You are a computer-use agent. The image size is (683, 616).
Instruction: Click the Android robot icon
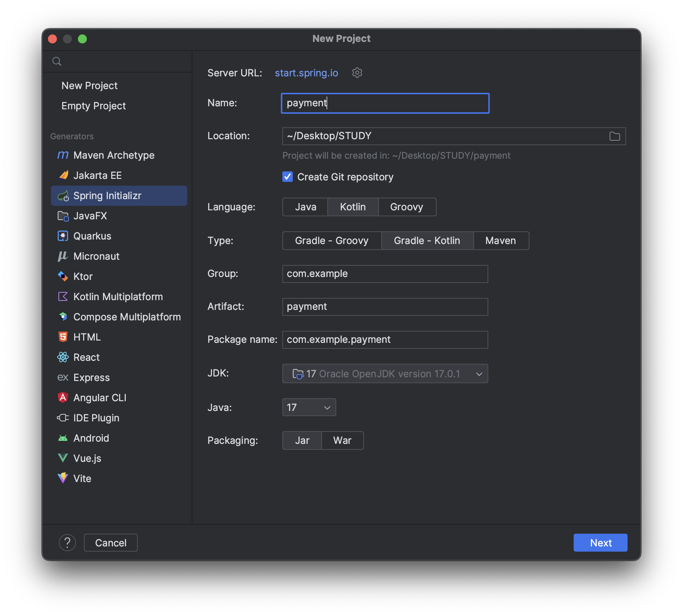tap(63, 438)
